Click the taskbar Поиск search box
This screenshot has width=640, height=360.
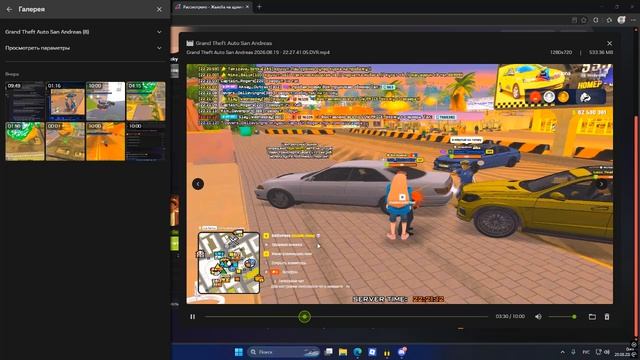tap(284, 352)
